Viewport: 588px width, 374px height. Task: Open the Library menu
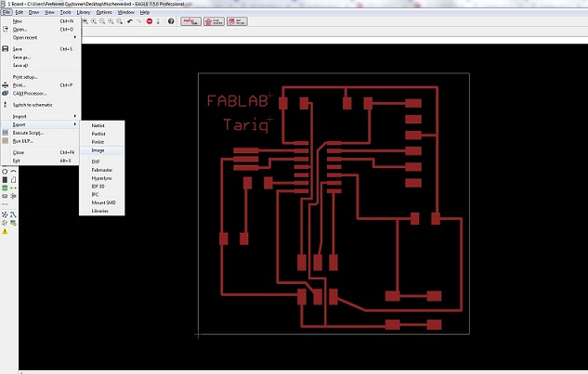[84, 12]
